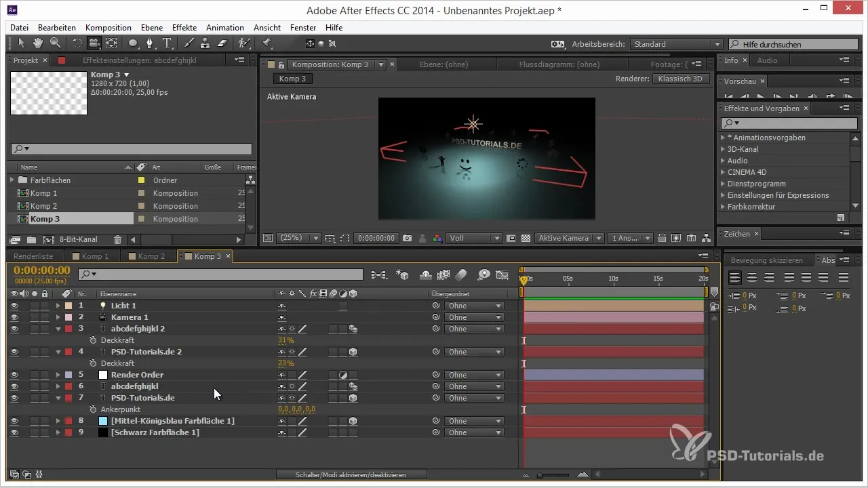This screenshot has width=868, height=488.
Task: Hide the Render Order layer
Action: point(14,375)
